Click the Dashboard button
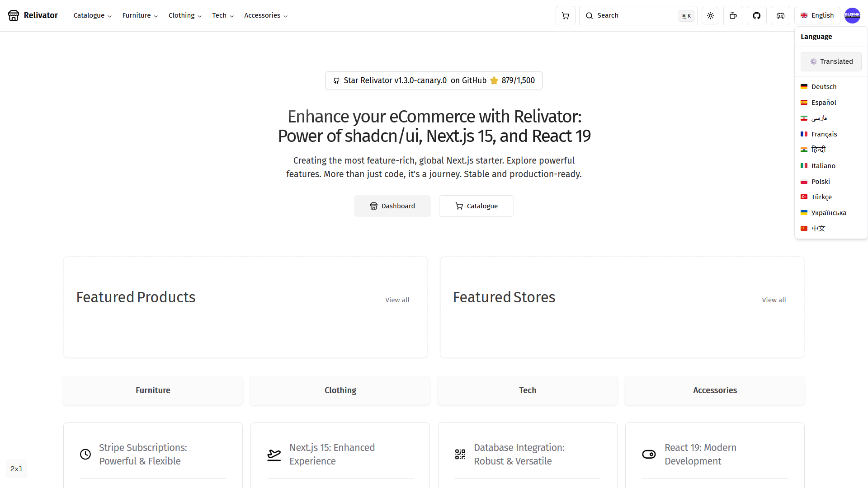The height and width of the screenshot is (488, 868). click(x=392, y=206)
